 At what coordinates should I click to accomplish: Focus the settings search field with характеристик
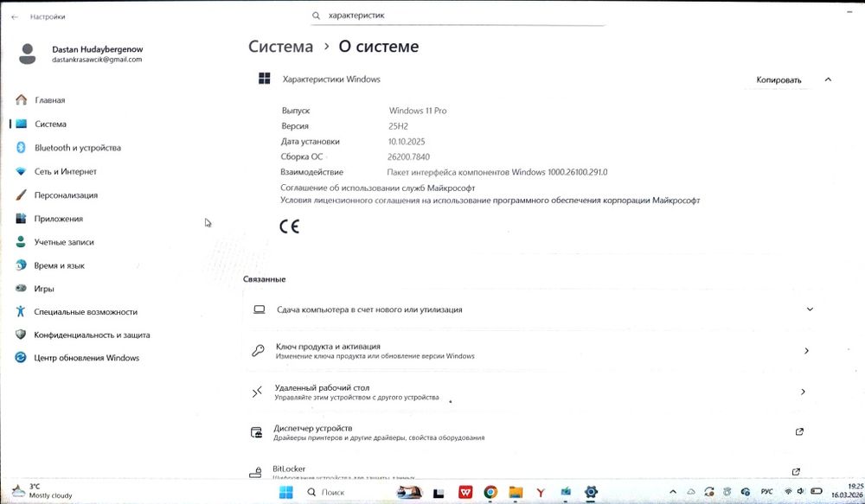(458, 16)
